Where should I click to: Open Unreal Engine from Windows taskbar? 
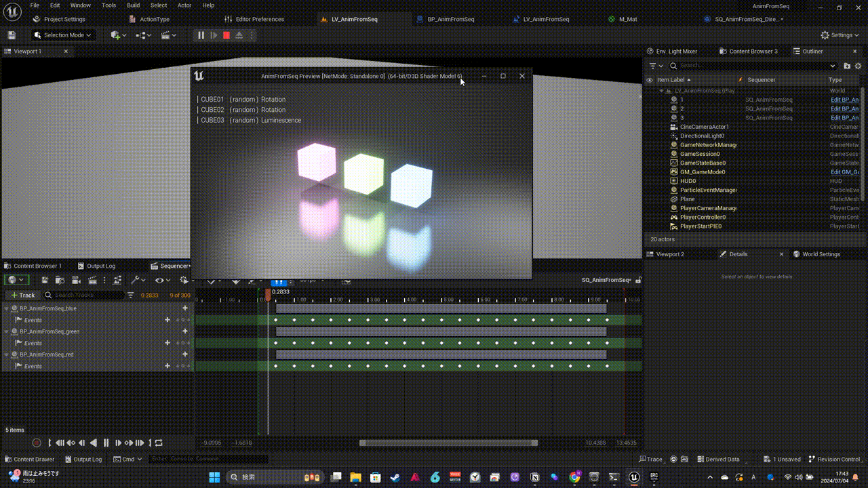[x=634, y=477]
